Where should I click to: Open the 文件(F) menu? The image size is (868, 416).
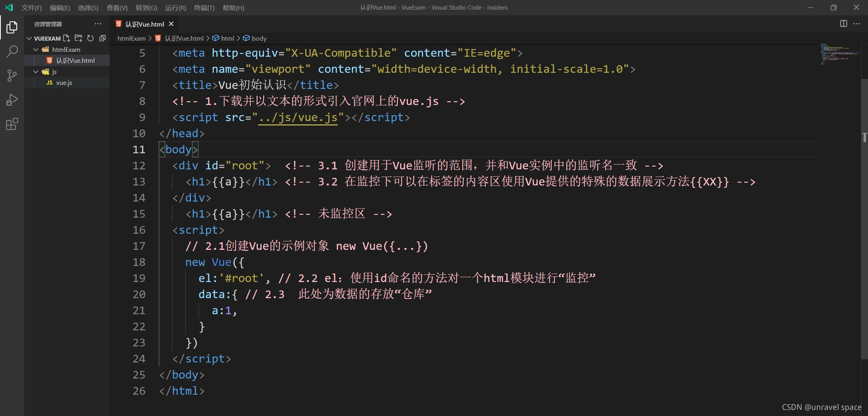tap(31, 8)
